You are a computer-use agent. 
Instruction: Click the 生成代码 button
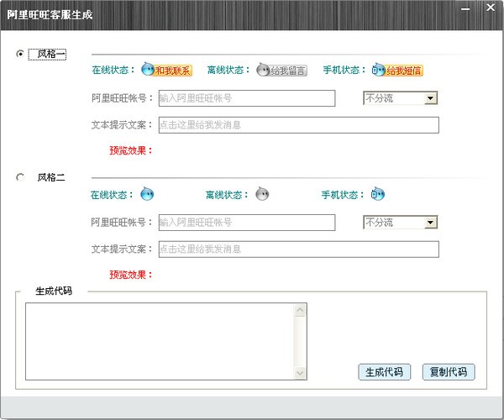pos(384,372)
